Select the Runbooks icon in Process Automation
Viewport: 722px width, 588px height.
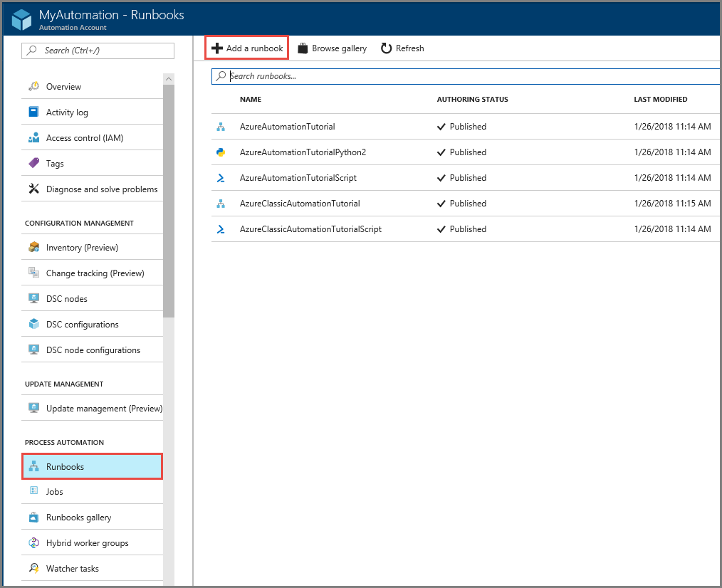point(33,466)
